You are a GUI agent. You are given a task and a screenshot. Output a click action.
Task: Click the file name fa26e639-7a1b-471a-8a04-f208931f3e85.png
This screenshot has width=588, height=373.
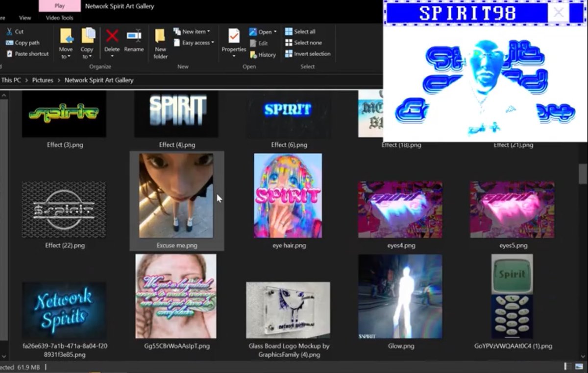(x=65, y=350)
